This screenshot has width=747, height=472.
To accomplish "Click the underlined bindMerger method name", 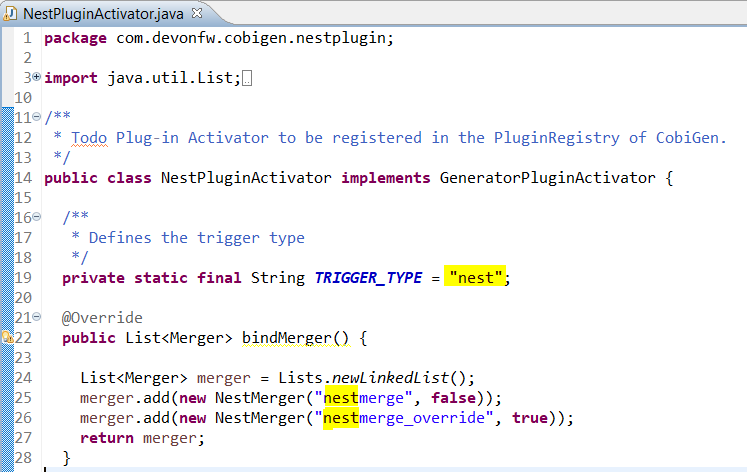I will tap(295, 338).
